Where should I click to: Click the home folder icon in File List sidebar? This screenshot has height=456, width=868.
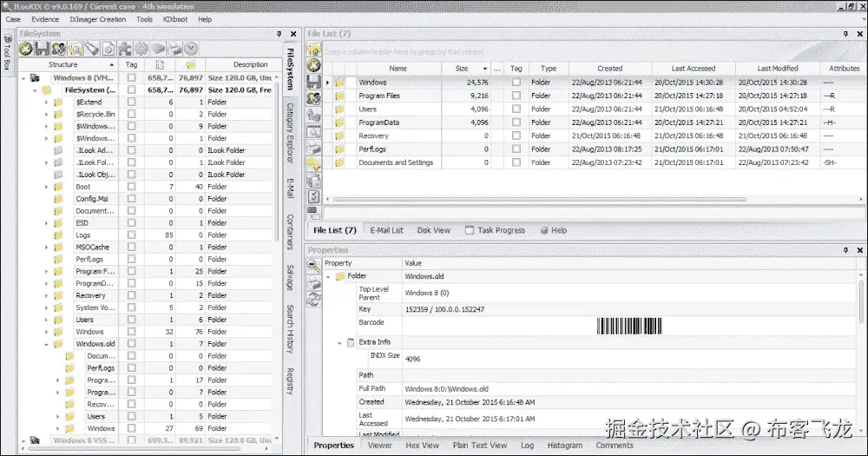314,50
